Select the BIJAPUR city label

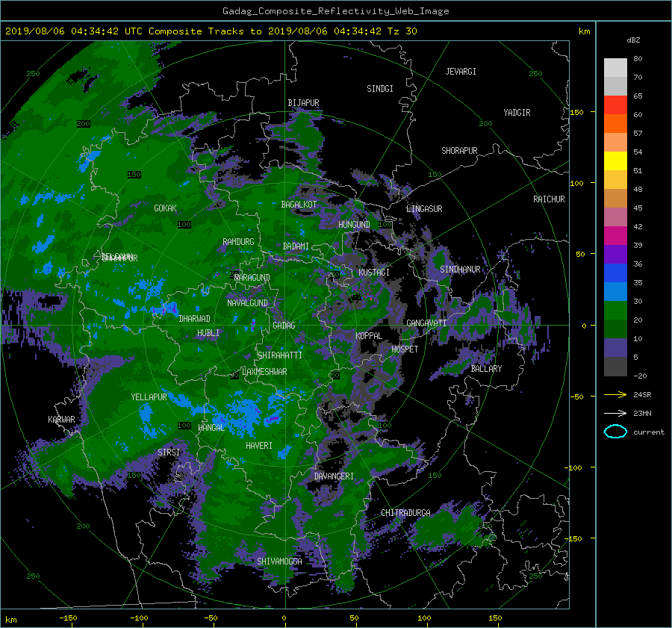pyautogui.click(x=303, y=103)
